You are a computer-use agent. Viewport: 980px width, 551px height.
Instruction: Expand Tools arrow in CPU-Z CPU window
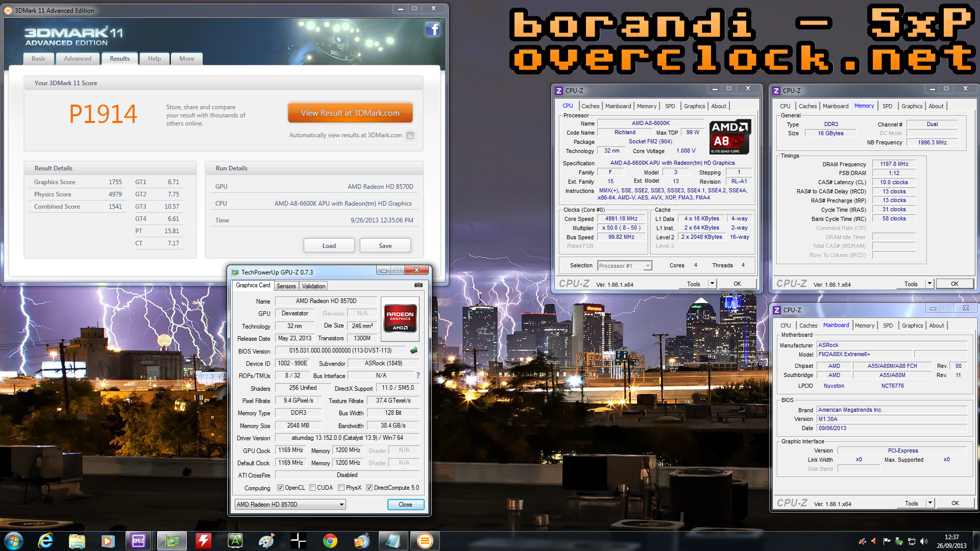click(712, 284)
